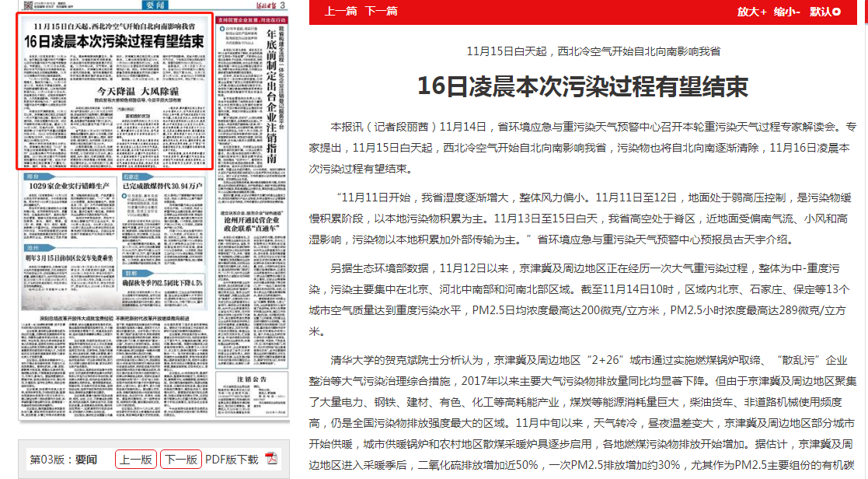Click the article headline 16日凌晨本次污染过程有望结束
The image size is (868, 479).
coord(582,86)
